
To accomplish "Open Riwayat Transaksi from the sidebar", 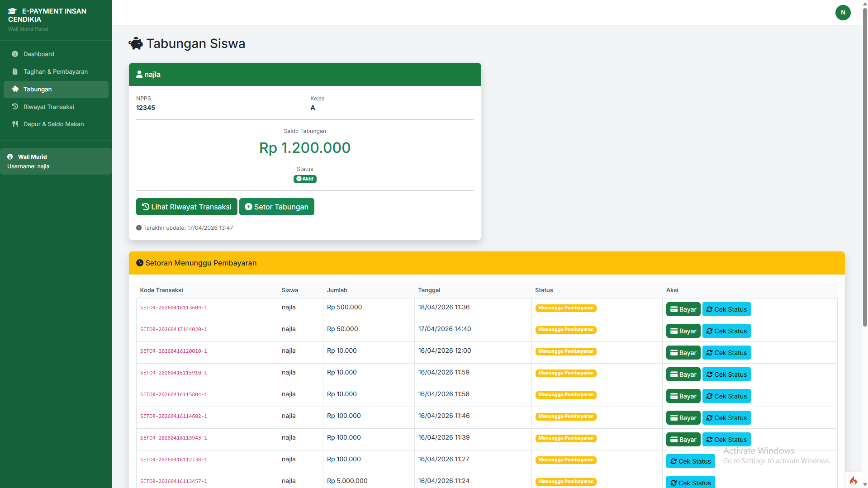I will point(56,107).
